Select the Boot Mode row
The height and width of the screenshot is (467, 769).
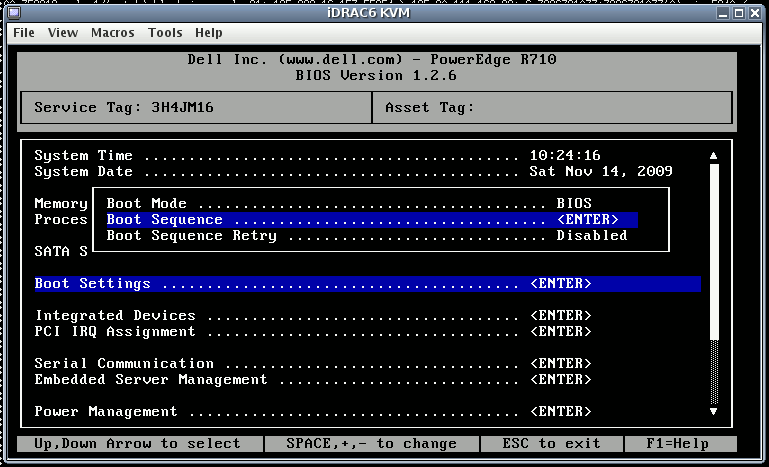372,204
